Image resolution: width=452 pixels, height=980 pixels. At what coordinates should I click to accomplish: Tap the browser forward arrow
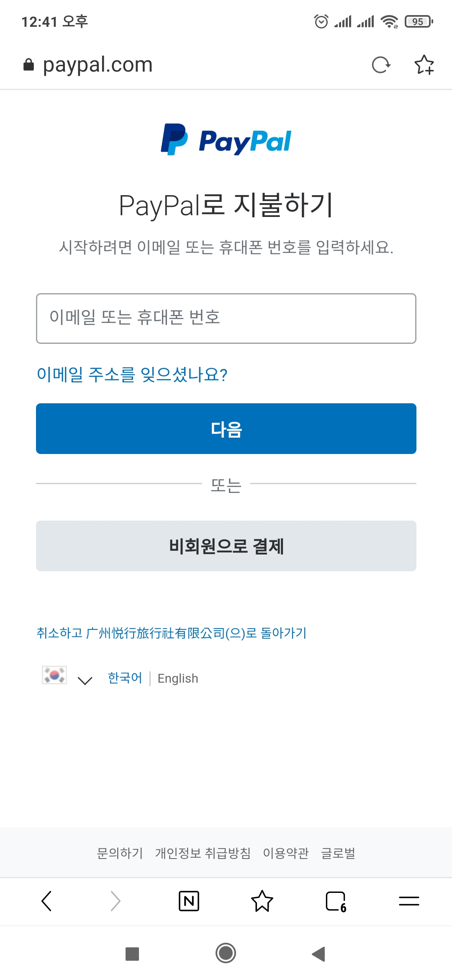(x=116, y=901)
